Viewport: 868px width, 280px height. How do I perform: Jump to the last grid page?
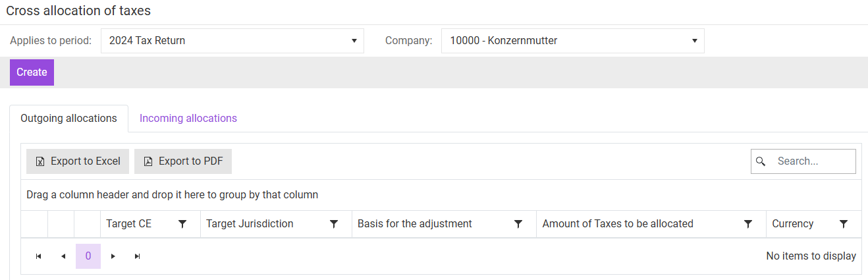point(138,256)
